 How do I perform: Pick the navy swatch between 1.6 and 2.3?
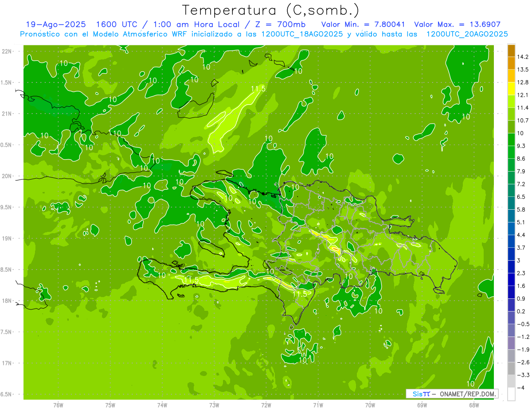click(511, 279)
